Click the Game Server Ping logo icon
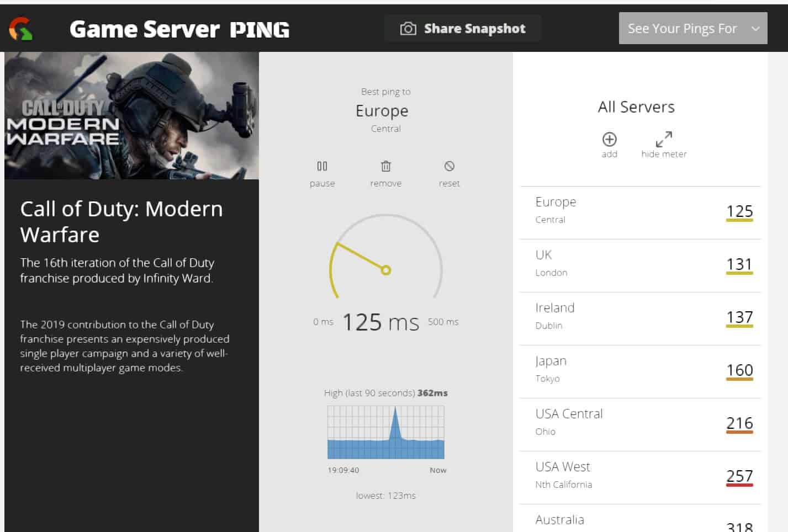The height and width of the screenshot is (532, 788). (21, 29)
